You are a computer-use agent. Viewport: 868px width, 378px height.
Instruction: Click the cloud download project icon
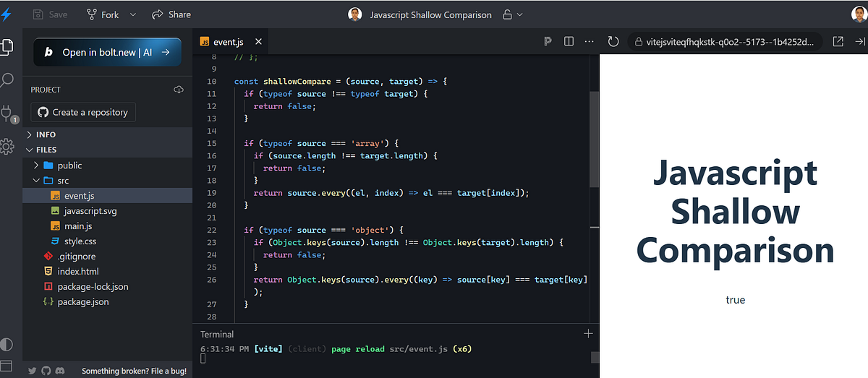(x=179, y=90)
